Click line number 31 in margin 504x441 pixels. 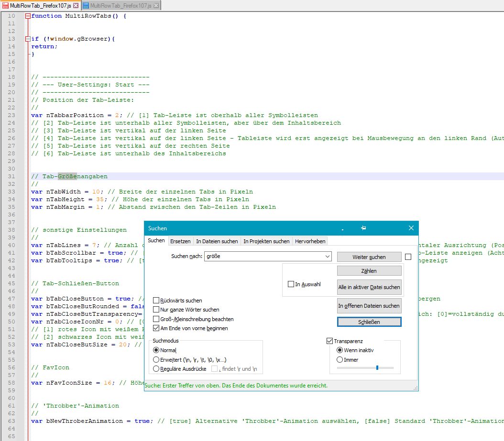tap(11, 176)
